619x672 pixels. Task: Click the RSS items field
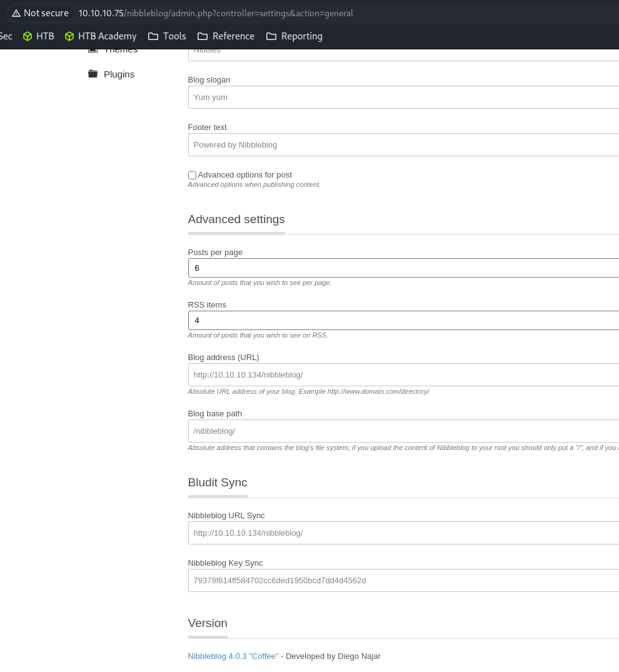403,321
